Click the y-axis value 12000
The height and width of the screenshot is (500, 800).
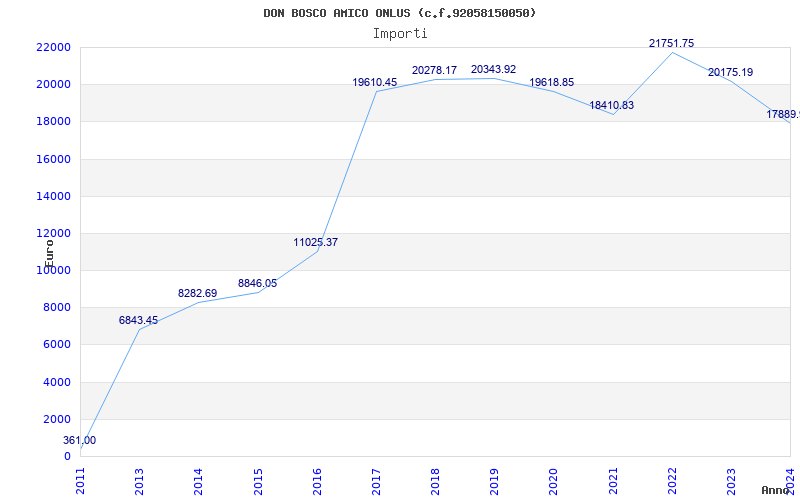(53, 233)
